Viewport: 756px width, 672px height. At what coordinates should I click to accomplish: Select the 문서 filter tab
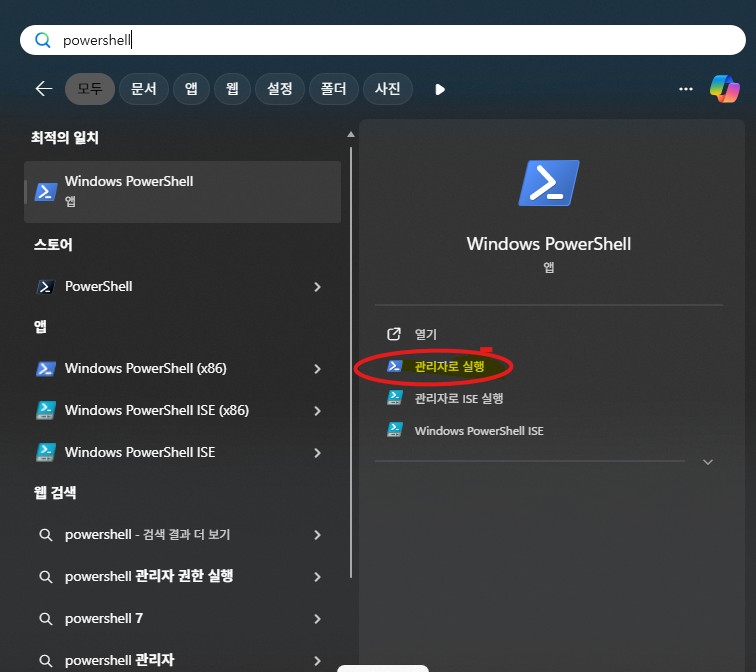point(144,89)
